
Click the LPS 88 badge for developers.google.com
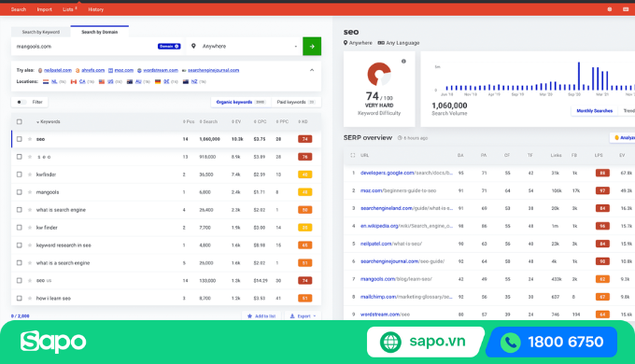click(x=602, y=173)
